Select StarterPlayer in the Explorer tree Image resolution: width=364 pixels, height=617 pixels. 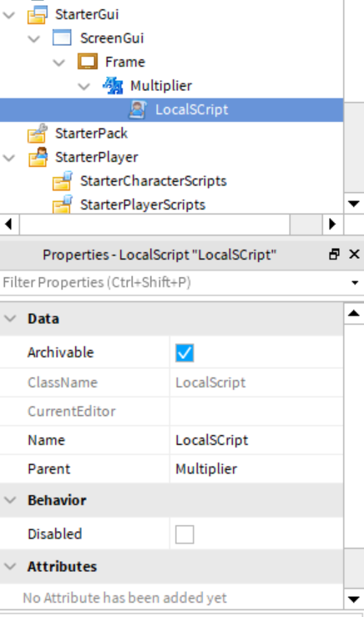click(96, 158)
